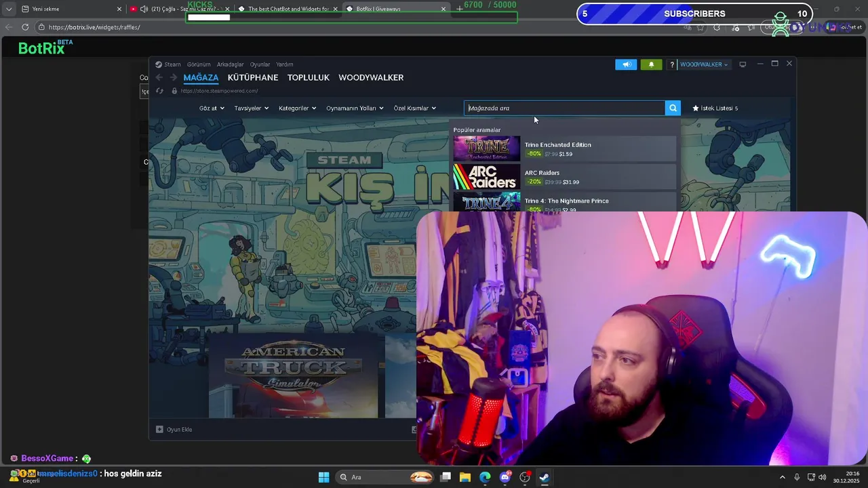Screen dimensions: 868x488
Task: Select Trine Enchanted Edition search suggestion
Action: [565, 149]
